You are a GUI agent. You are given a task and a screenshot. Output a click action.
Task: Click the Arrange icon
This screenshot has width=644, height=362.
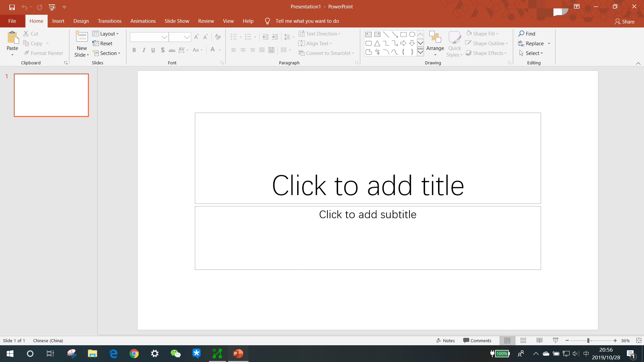[x=435, y=37]
